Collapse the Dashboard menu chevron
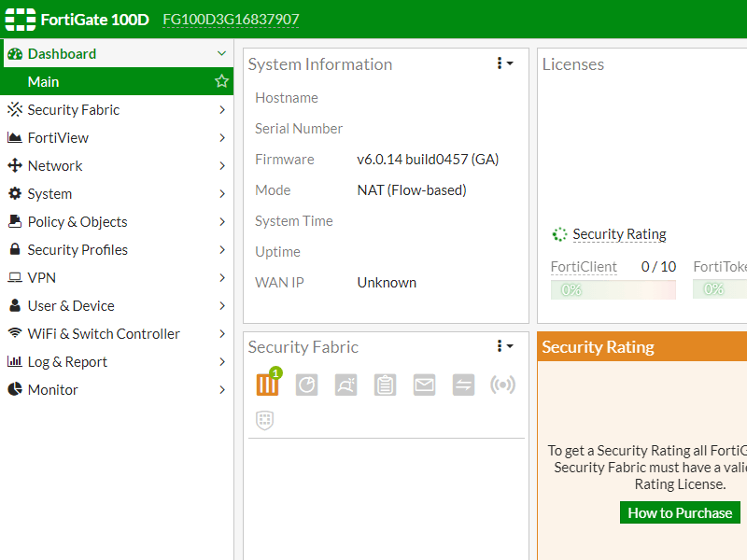747x560 pixels. click(x=221, y=53)
